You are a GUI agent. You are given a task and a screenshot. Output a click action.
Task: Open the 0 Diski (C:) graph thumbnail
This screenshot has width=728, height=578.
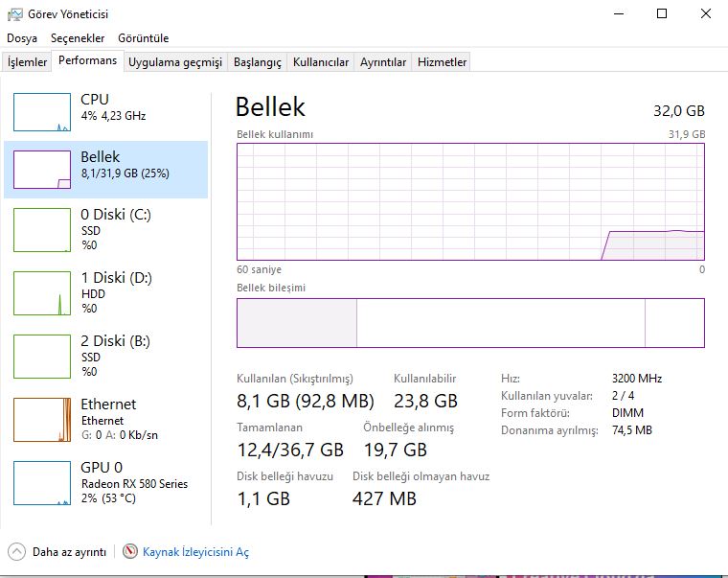point(42,230)
